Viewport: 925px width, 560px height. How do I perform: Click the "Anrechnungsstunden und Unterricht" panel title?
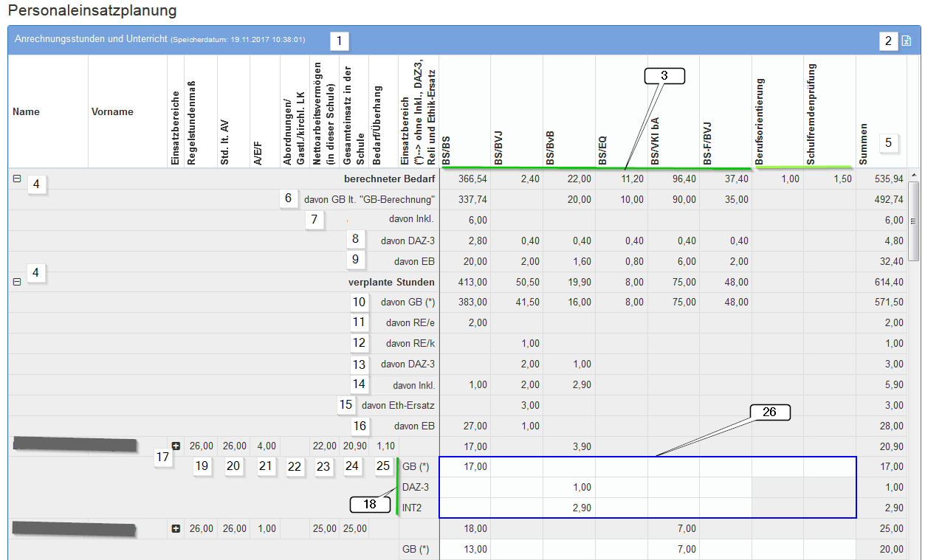pyautogui.click(x=91, y=39)
